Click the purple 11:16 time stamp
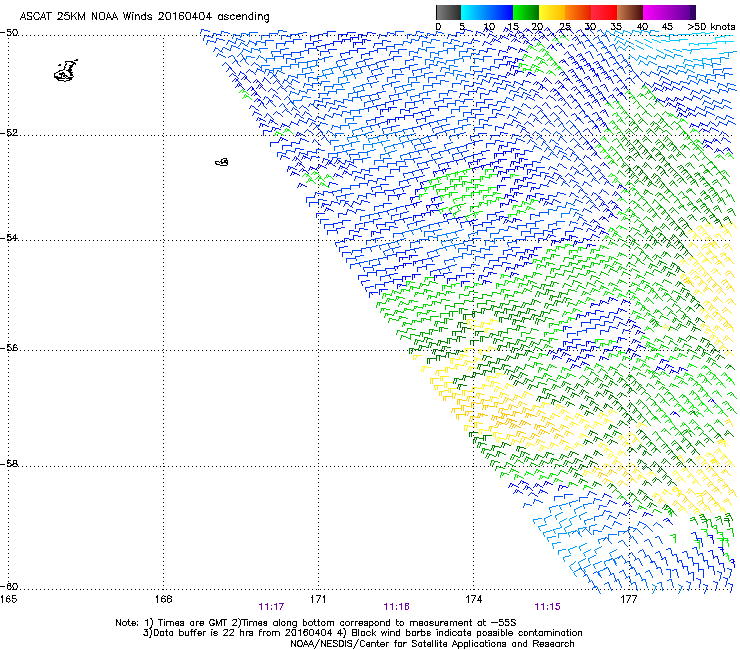 [x=396, y=607]
